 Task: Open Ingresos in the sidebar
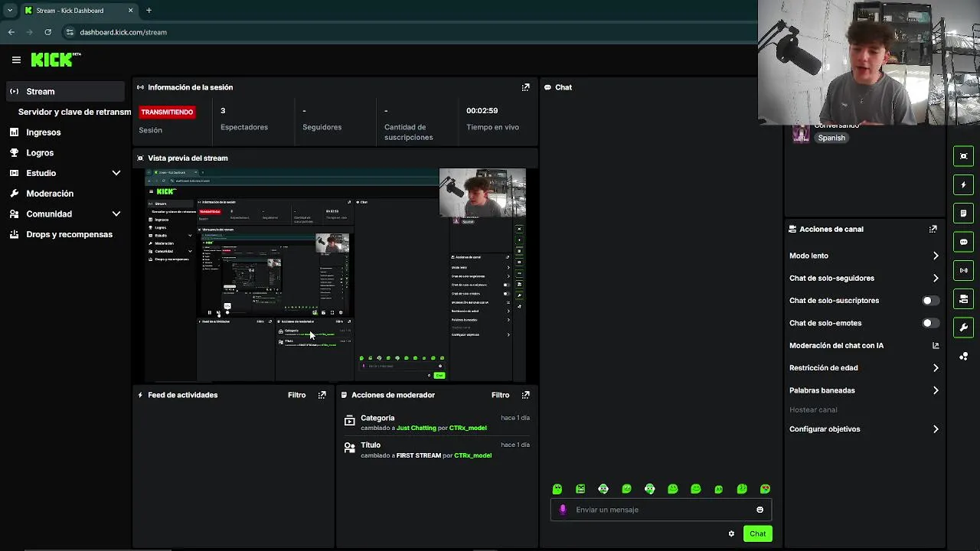click(x=43, y=132)
